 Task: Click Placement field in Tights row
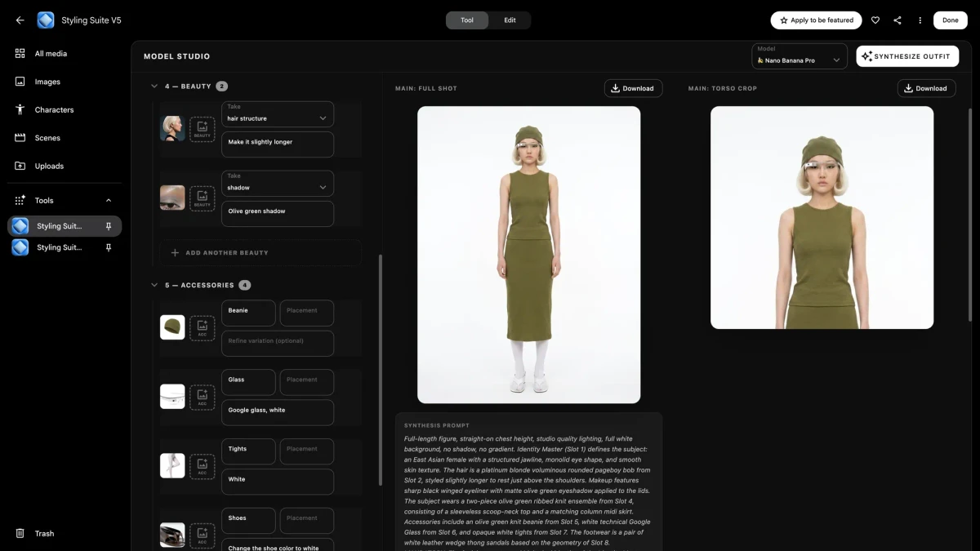(307, 452)
